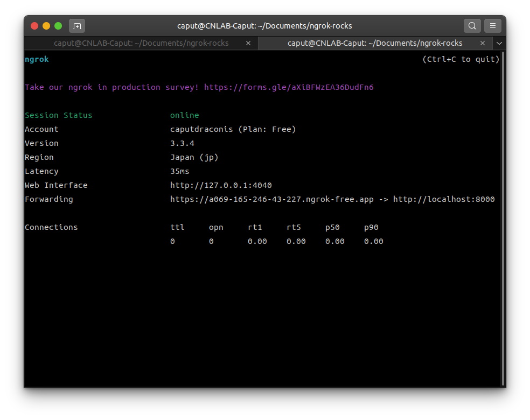Image resolution: width=530 pixels, height=420 pixels.
Task: Click the 'opn' column header
Action: pos(216,227)
